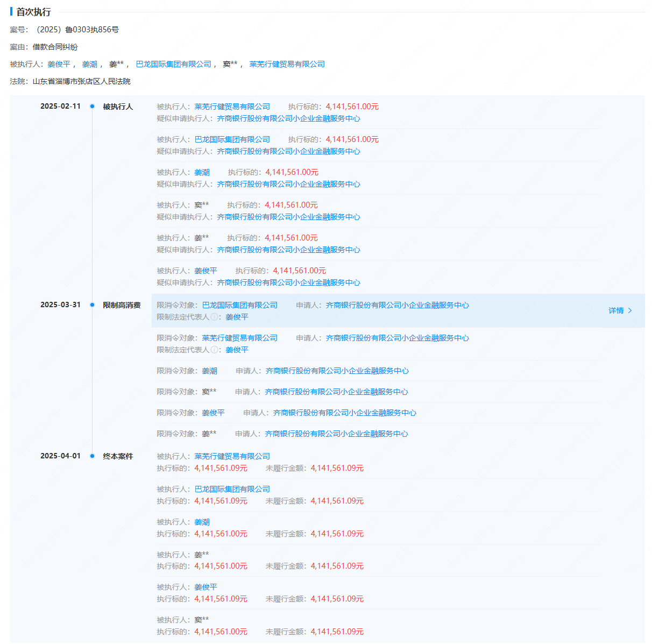Image resolution: width=652 pixels, height=644 pixels.
Task: Select 执行标的 4,141,561.00元 in 姜潮 终本案件 entry
Action: [x=221, y=534]
